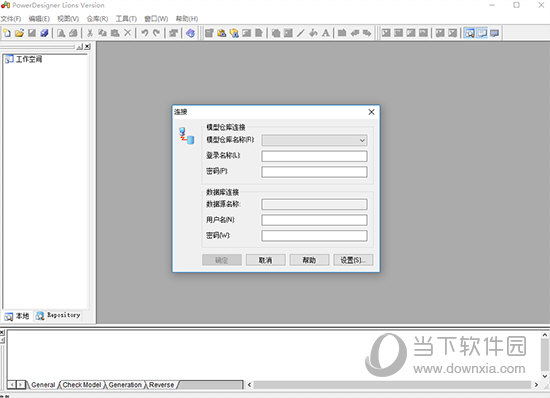Click the output horizontal scrollbar right arrow
The image size is (550, 398).
[536, 385]
